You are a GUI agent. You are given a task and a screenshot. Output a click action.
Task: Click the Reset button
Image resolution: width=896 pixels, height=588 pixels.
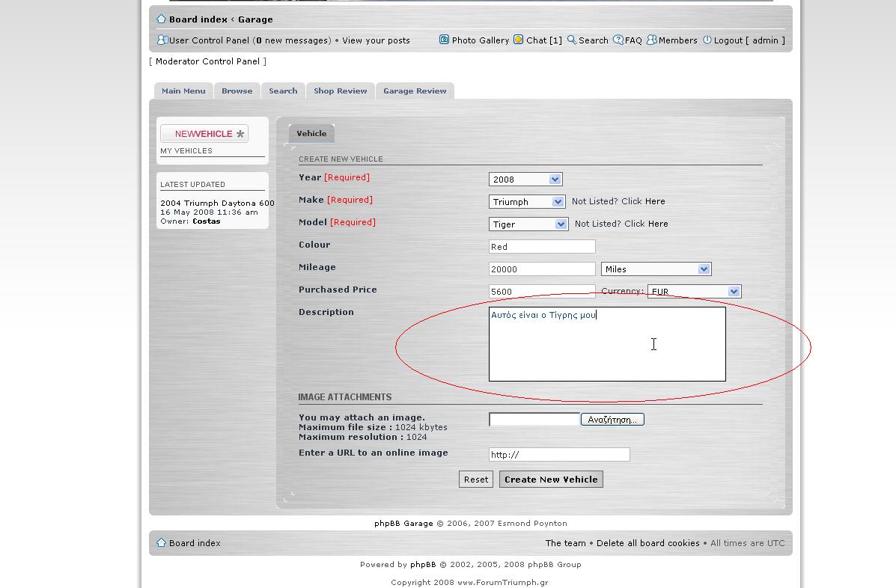click(476, 480)
